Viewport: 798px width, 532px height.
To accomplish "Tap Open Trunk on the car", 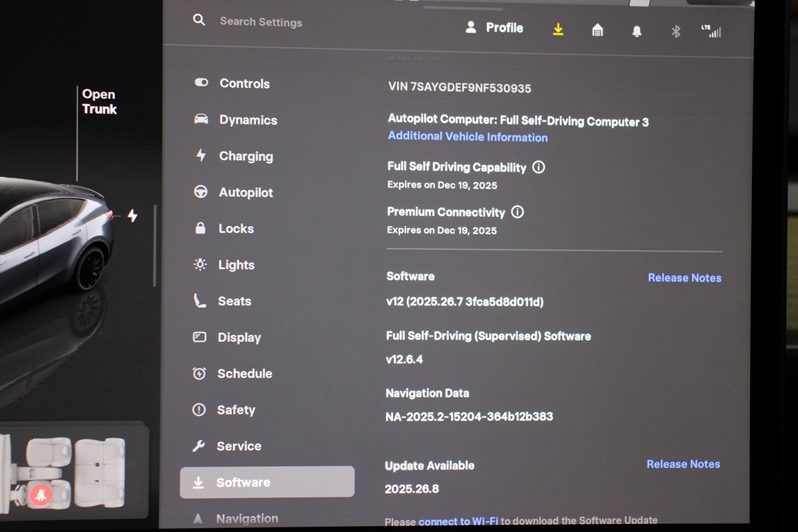I will pos(99,102).
